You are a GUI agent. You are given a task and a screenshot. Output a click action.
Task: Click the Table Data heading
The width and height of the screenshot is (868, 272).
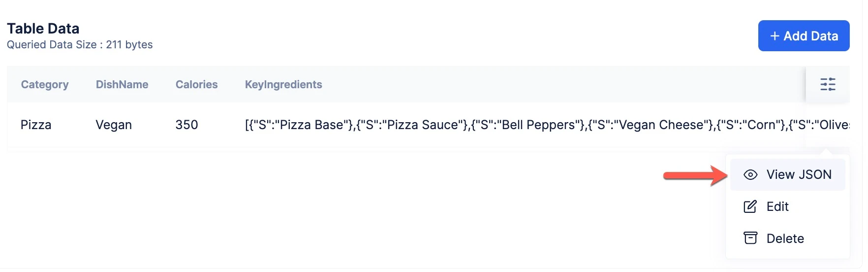coord(43,29)
